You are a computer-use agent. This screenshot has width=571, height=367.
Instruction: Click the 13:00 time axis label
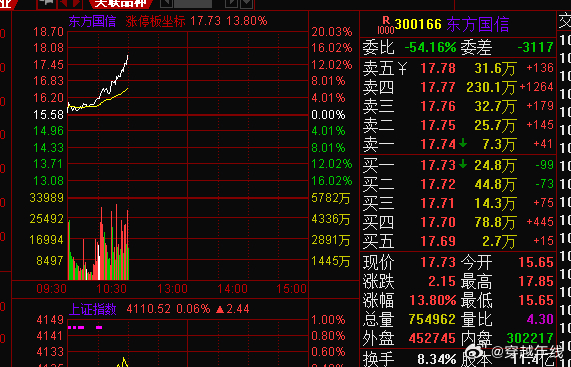pos(172,289)
